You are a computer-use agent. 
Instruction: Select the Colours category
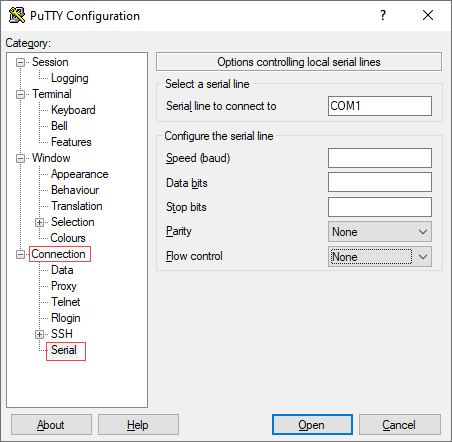(x=68, y=238)
